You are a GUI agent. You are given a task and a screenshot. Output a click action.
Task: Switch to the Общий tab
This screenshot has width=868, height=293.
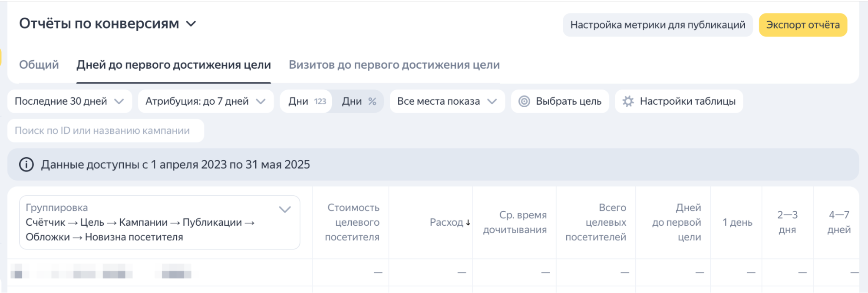39,65
